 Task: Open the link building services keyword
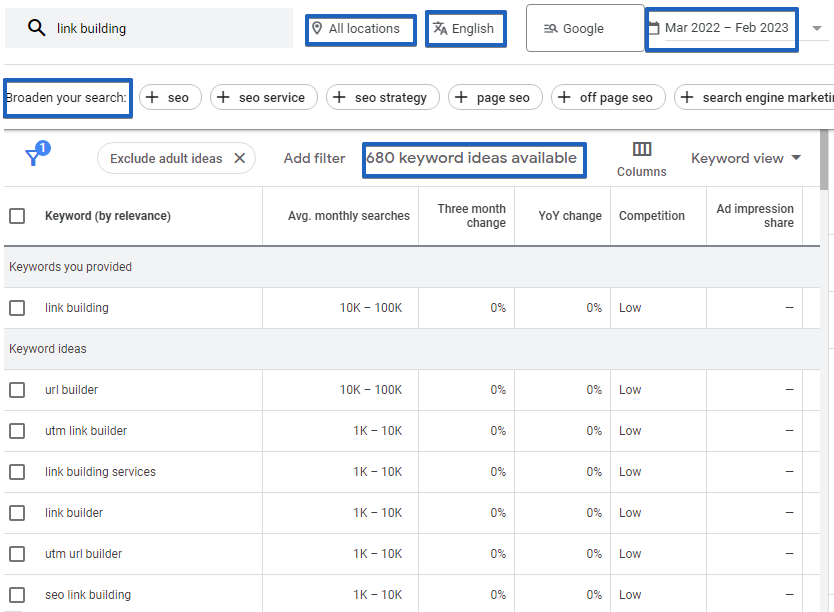point(100,471)
